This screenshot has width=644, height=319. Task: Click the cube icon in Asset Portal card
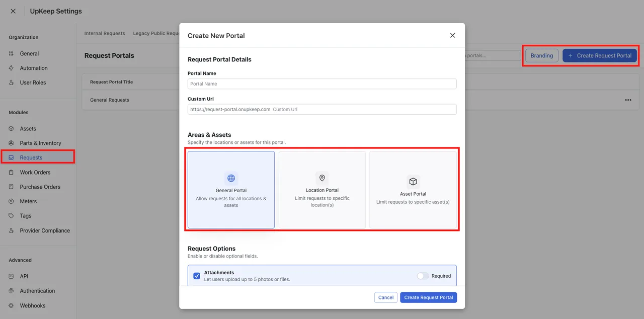[x=413, y=182]
